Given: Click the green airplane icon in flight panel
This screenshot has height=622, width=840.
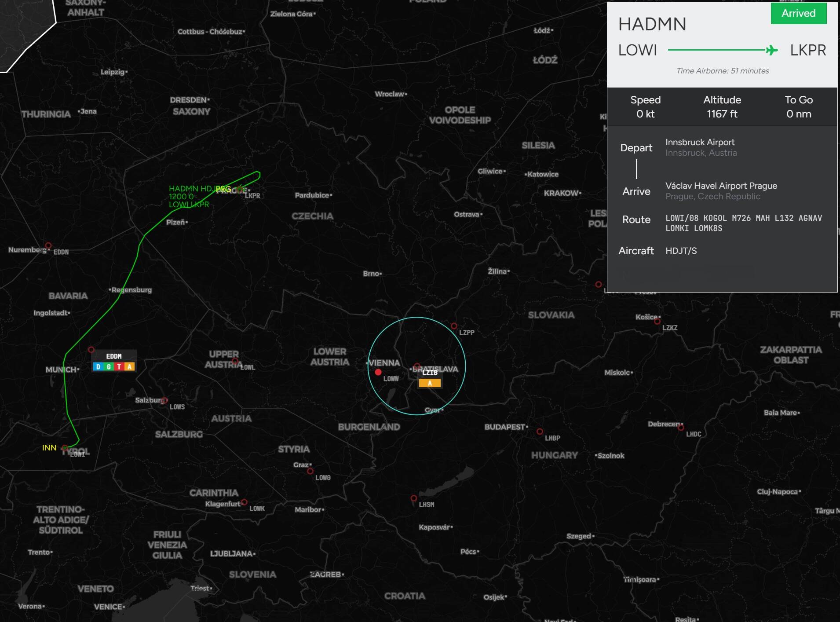Looking at the screenshot, I should (x=771, y=50).
